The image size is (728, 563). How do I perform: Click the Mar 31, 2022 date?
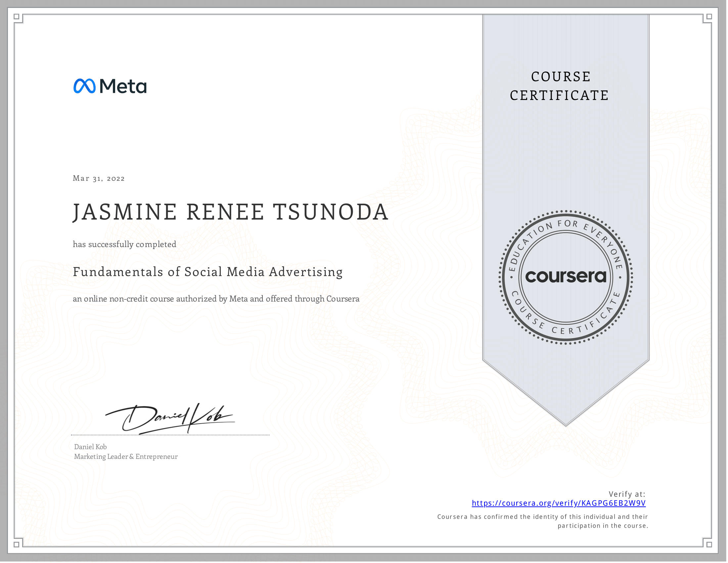(99, 179)
